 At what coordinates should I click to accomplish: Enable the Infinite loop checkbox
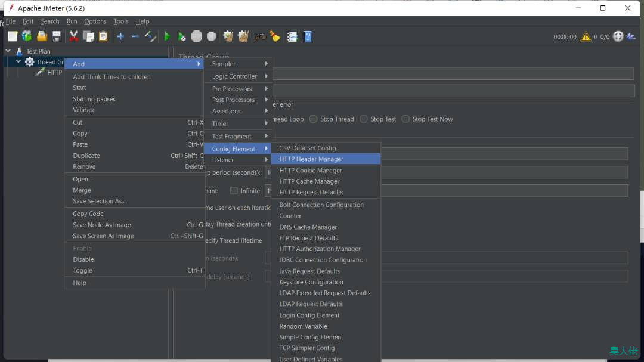(234, 191)
